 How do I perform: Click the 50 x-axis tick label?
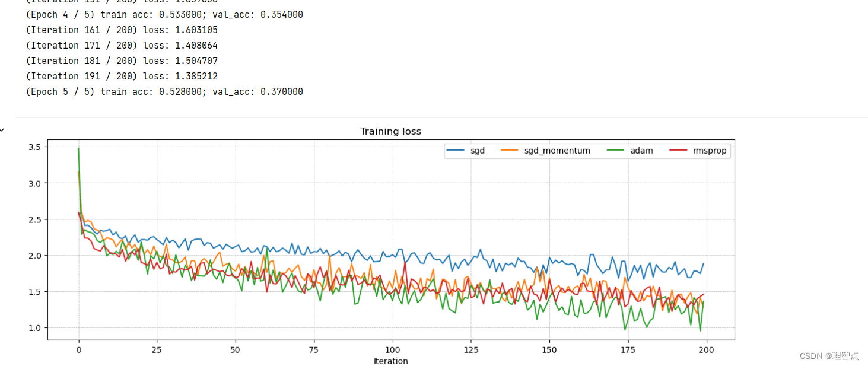[236, 349]
